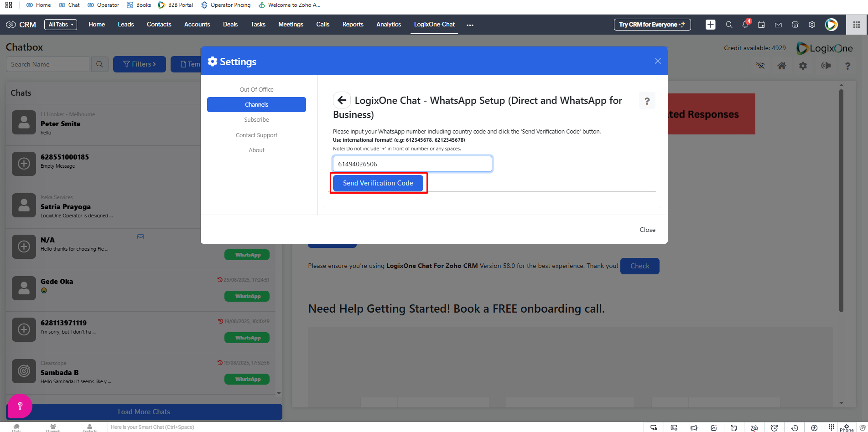Open CRM global search magnifier
868x432 pixels.
(729, 25)
